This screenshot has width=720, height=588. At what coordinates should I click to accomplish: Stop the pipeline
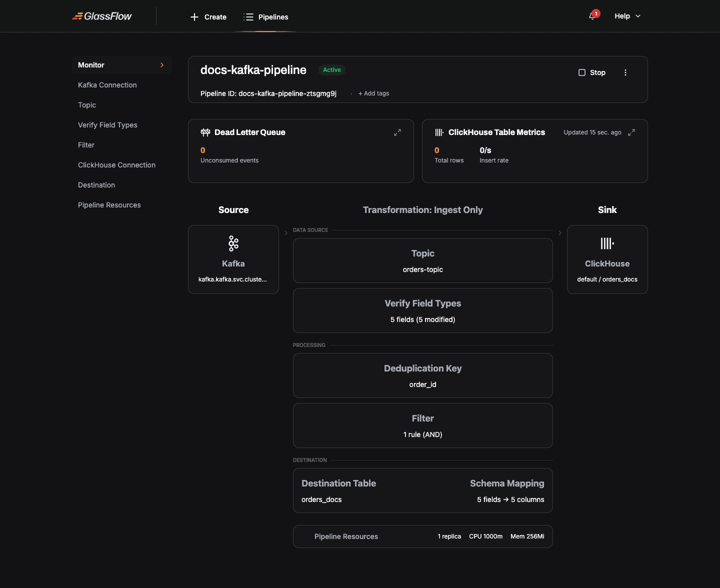tap(592, 72)
